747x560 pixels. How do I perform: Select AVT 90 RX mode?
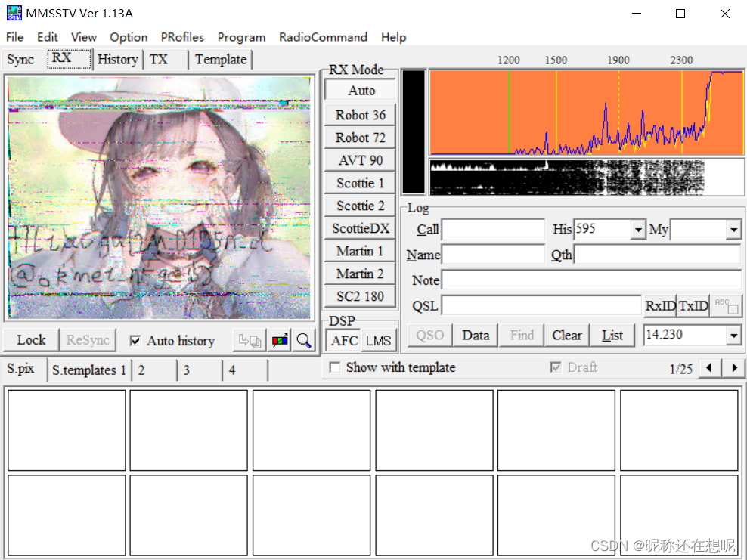click(x=360, y=160)
